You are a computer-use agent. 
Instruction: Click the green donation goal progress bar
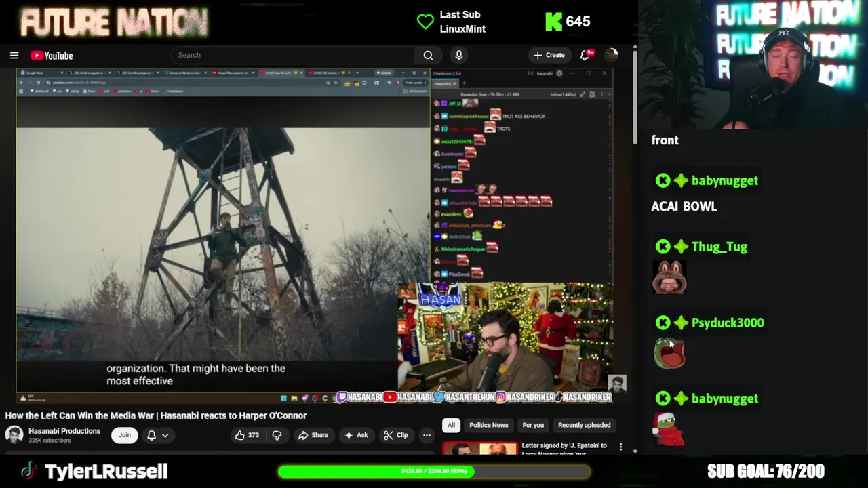[x=434, y=471]
